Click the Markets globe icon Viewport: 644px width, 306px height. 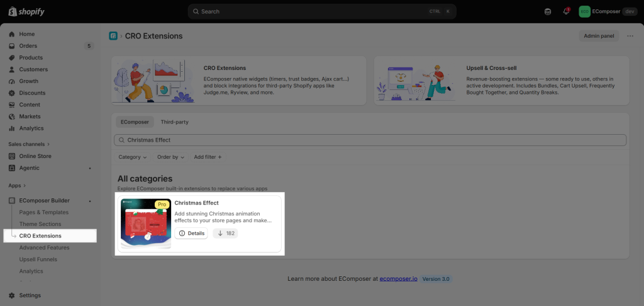(x=12, y=116)
